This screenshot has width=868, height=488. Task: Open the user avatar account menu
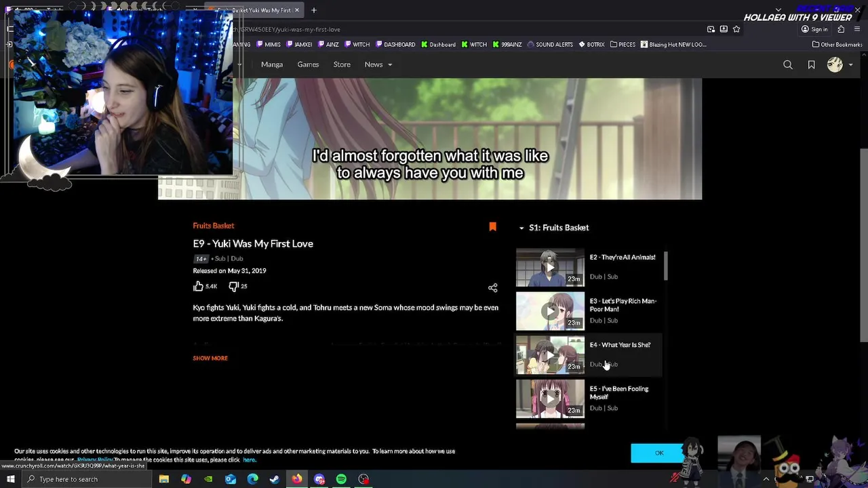coord(840,65)
